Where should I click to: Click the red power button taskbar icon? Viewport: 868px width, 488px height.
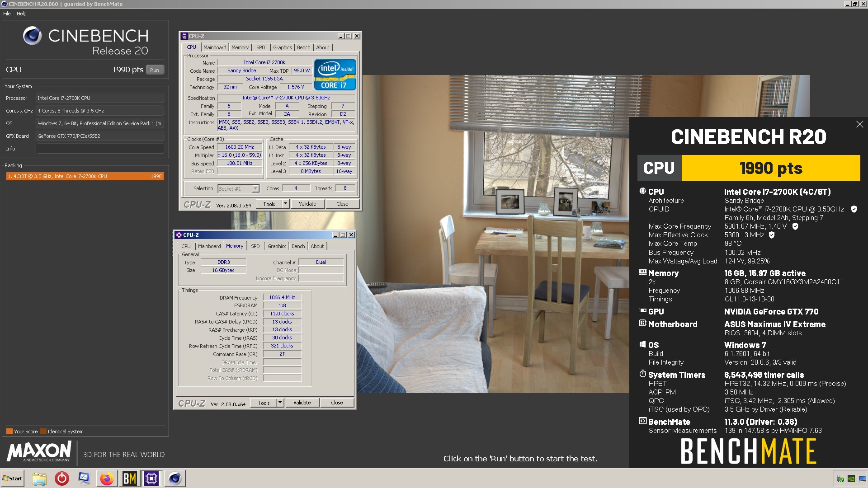coord(62,479)
